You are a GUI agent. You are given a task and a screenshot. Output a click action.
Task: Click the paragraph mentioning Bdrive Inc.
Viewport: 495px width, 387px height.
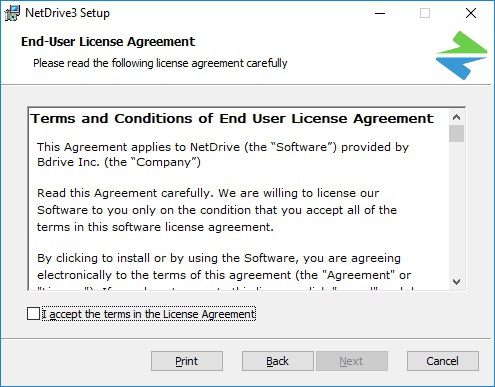click(223, 154)
